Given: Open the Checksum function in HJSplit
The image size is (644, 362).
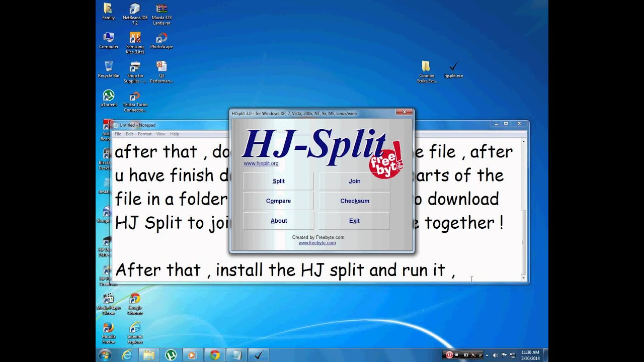Looking at the screenshot, I should [355, 201].
